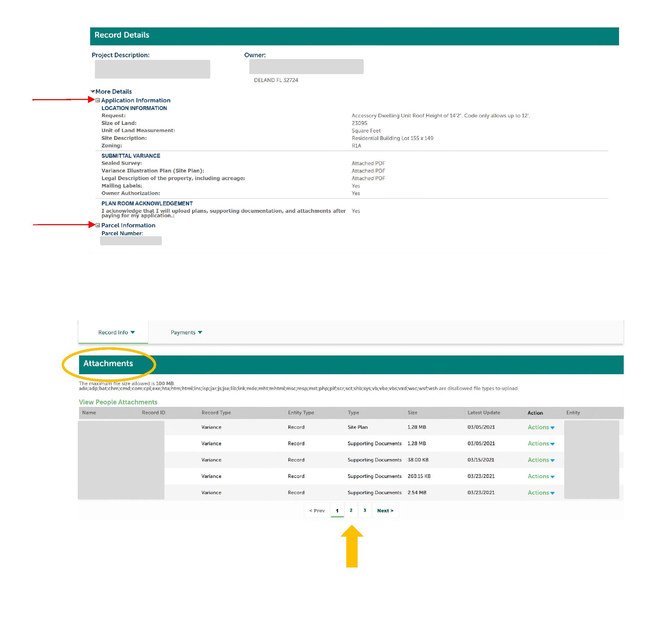
Task: Click the Record Details header
Action: click(x=122, y=35)
